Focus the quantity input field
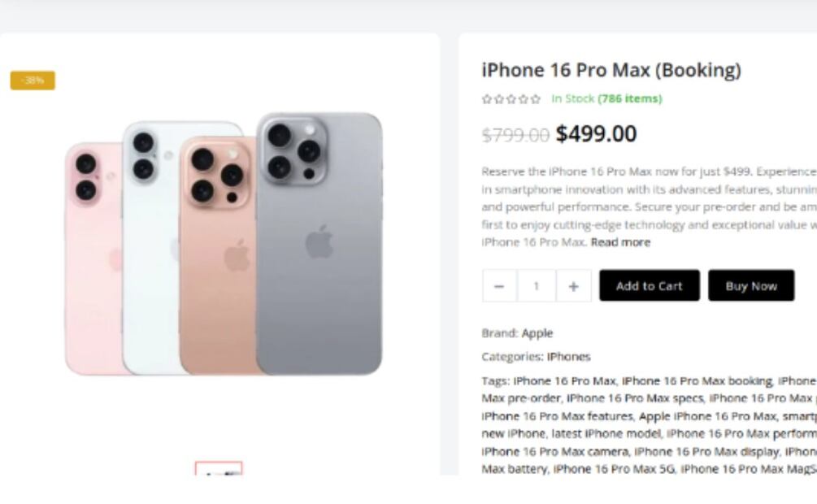The image size is (817, 504). 537,286
